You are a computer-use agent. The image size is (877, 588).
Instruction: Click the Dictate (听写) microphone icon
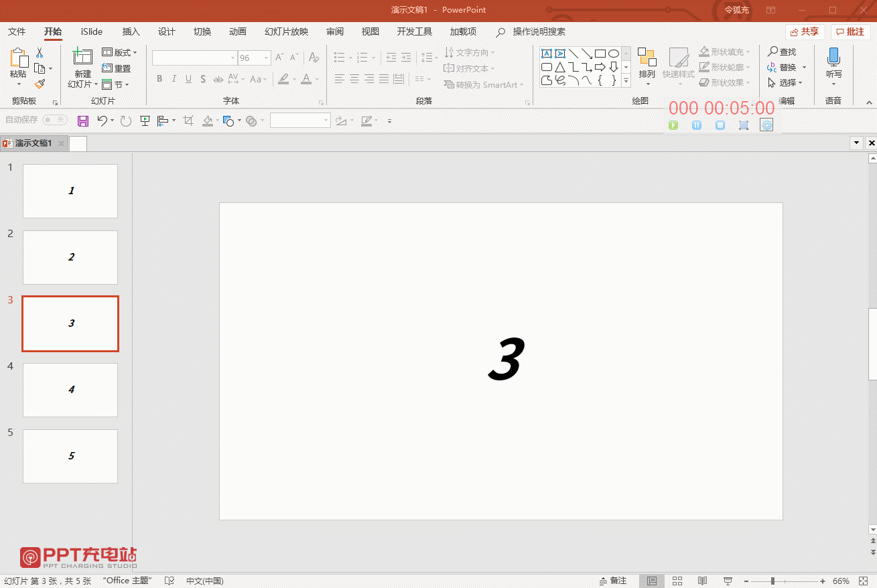833,57
